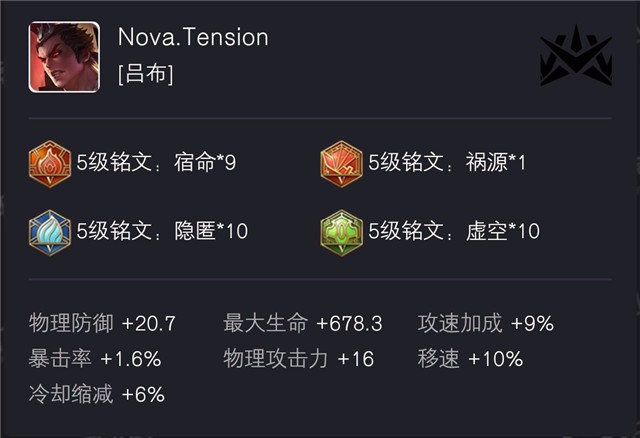The width and height of the screenshot is (640, 438).
Task: Select the 5级铭文:虚空*10 text
Action: click(454, 231)
